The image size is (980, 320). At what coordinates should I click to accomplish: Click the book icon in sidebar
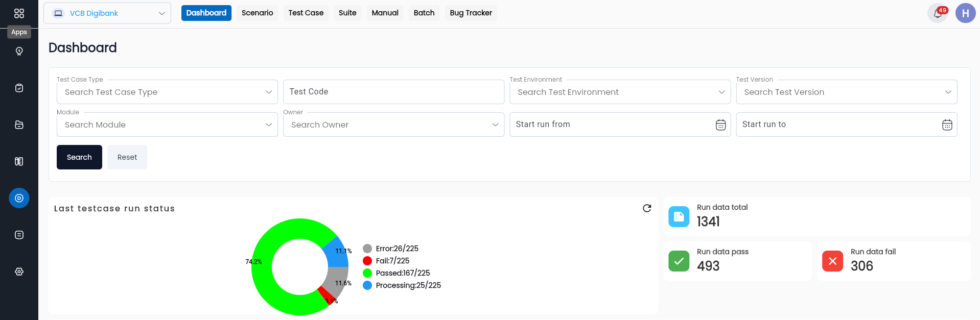(19, 161)
